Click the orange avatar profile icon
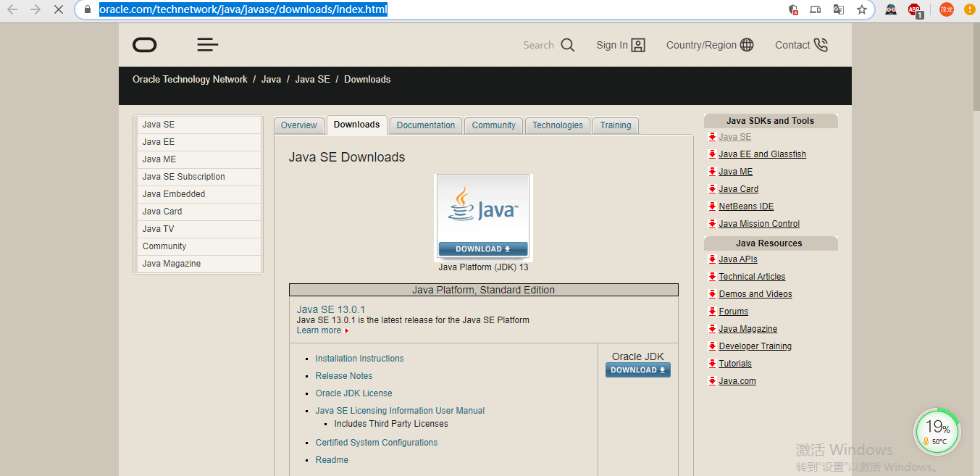Image resolution: width=980 pixels, height=476 pixels. click(947, 9)
